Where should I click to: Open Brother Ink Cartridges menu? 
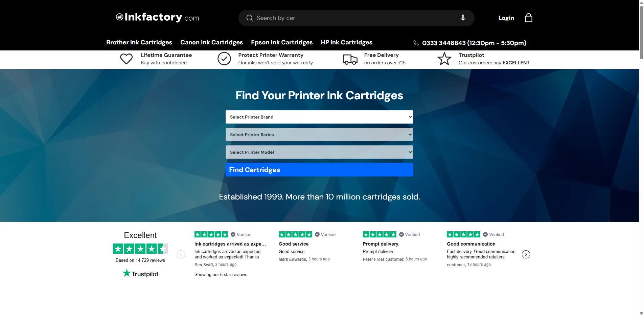click(139, 42)
